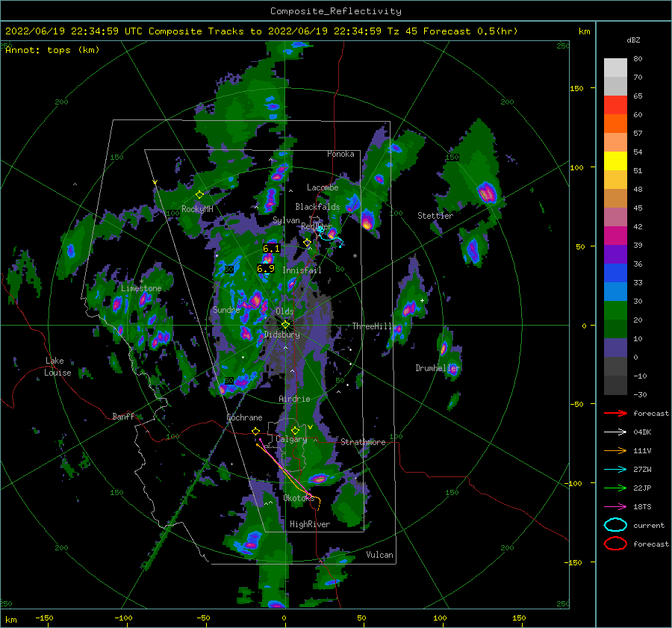This screenshot has width=672, height=628.
Task: Click the Vulcan town label
Action: 379,555
